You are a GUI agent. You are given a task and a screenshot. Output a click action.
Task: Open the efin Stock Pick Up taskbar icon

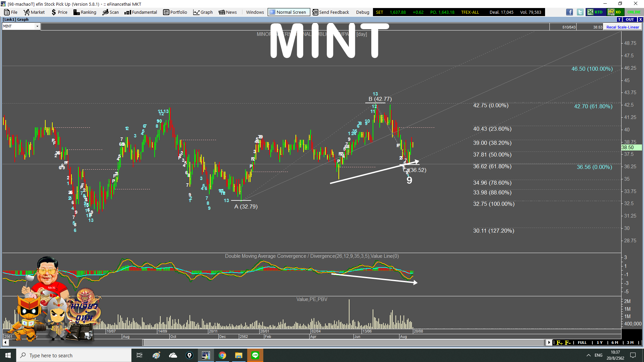[206, 355]
